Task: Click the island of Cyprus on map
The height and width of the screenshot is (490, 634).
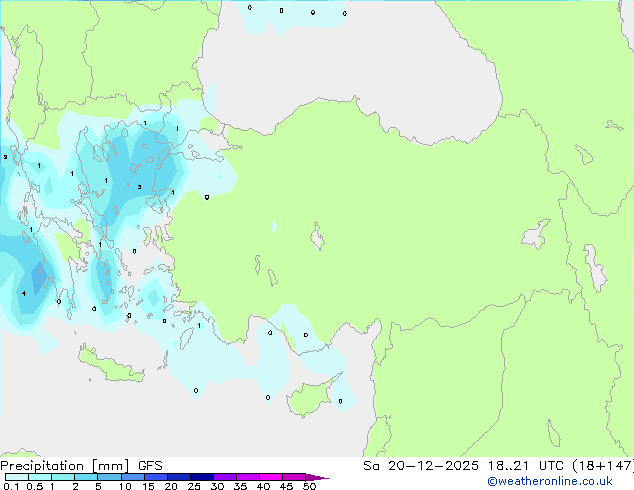Action: click(x=309, y=397)
